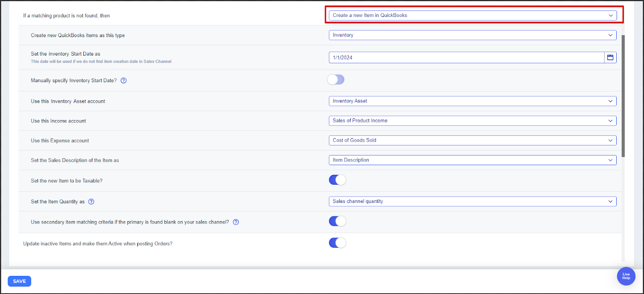
Task: Click help icon next to Set the Item Quantity
Action: click(x=91, y=202)
